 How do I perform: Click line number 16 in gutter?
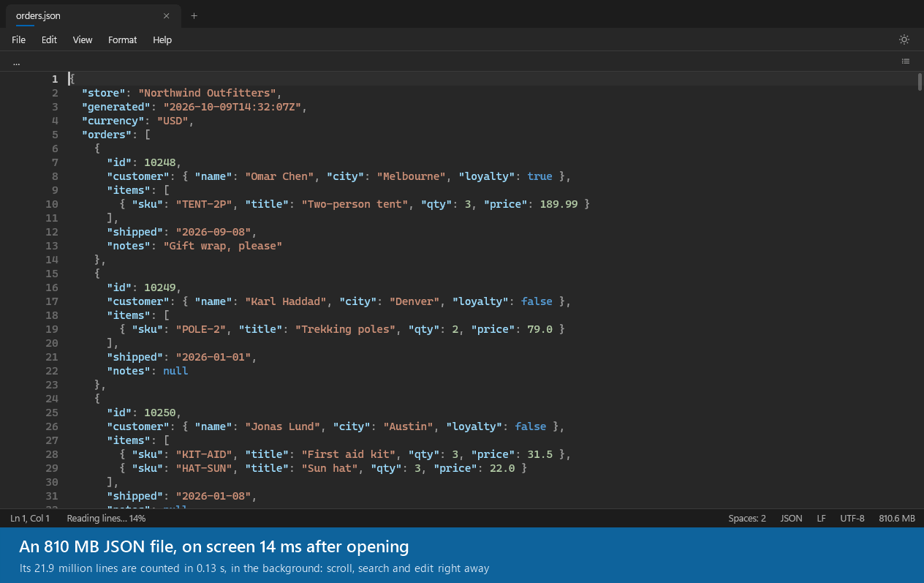click(x=52, y=287)
